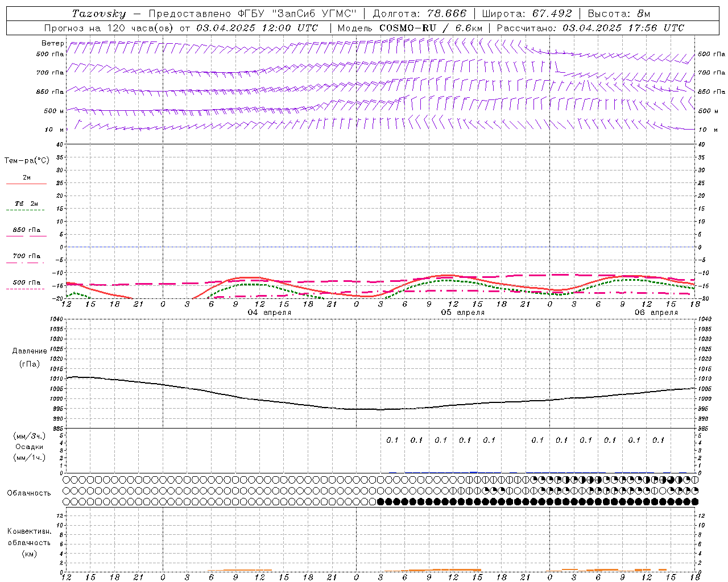Click the Ветер wind section label

tap(52, 43)
